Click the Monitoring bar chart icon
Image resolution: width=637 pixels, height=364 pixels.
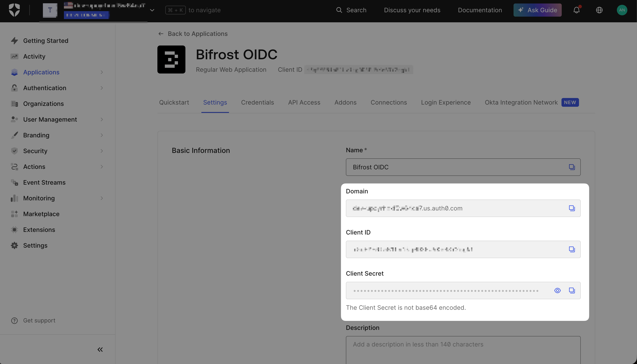click(14, 198)
